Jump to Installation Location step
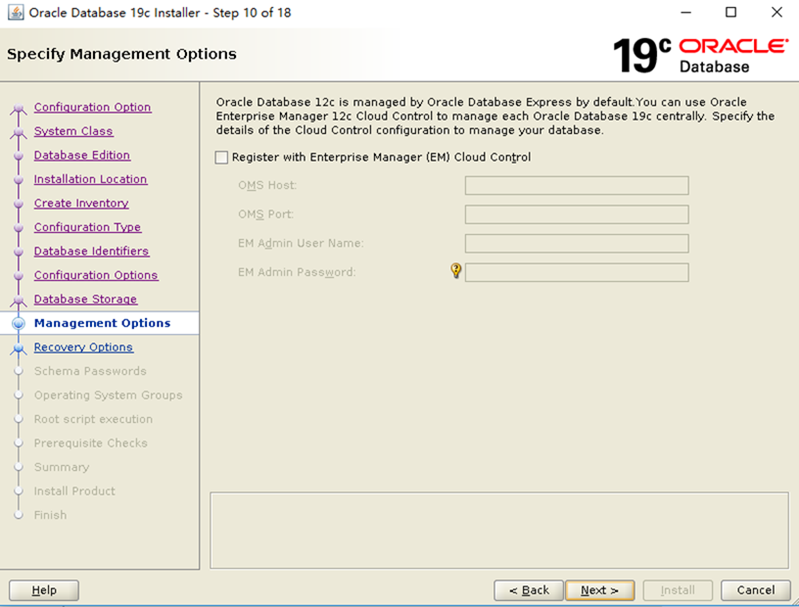The width and height of the screenshot is (799, 607). click(x=91, y=179)
